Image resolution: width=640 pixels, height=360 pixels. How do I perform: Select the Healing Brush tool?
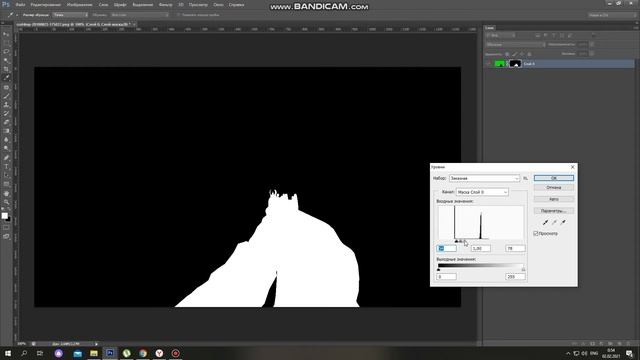pos(6,87)
